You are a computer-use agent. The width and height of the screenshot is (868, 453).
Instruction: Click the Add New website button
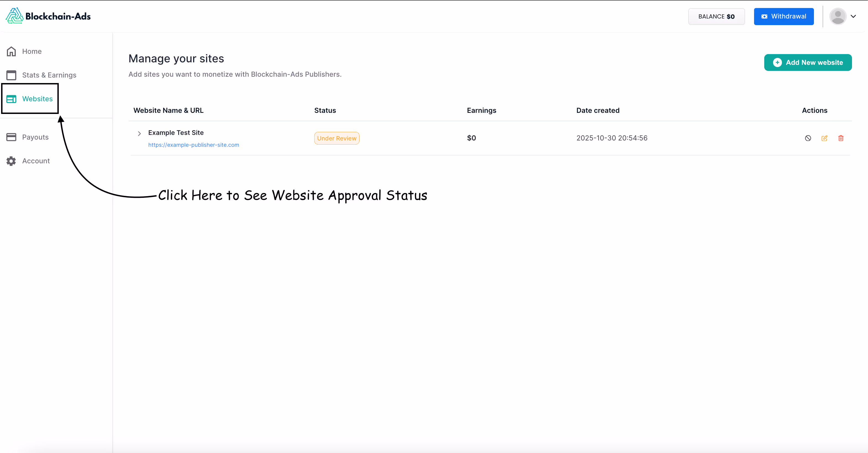pos(808,62)
